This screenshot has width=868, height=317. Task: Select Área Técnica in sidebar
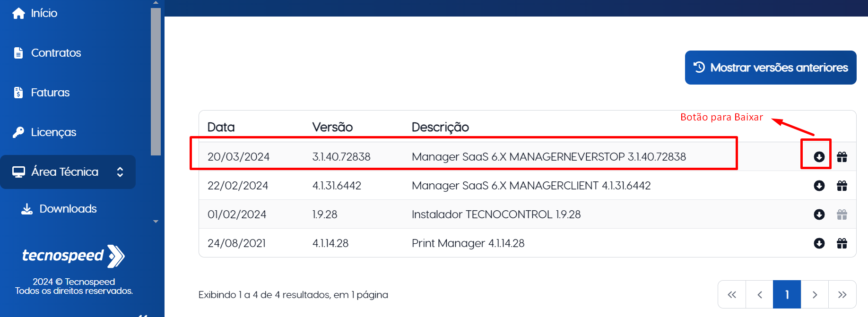68,172
